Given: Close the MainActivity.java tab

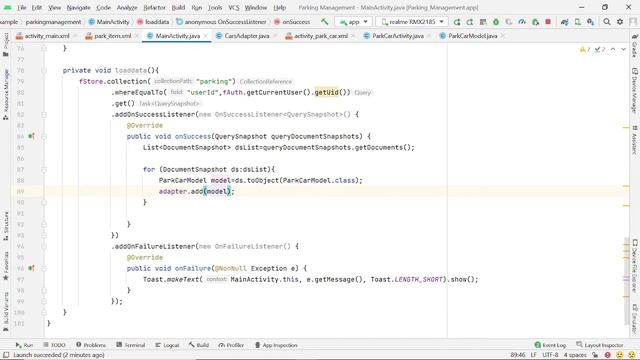Looking at the screenshot, I should click(x=206, y=36).
